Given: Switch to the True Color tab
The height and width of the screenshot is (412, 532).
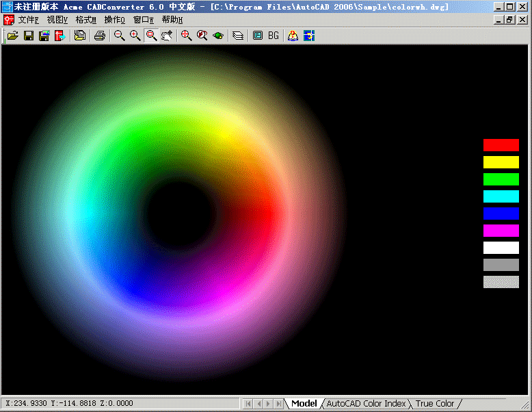Looking at the screenshot, I should point(435,404).
